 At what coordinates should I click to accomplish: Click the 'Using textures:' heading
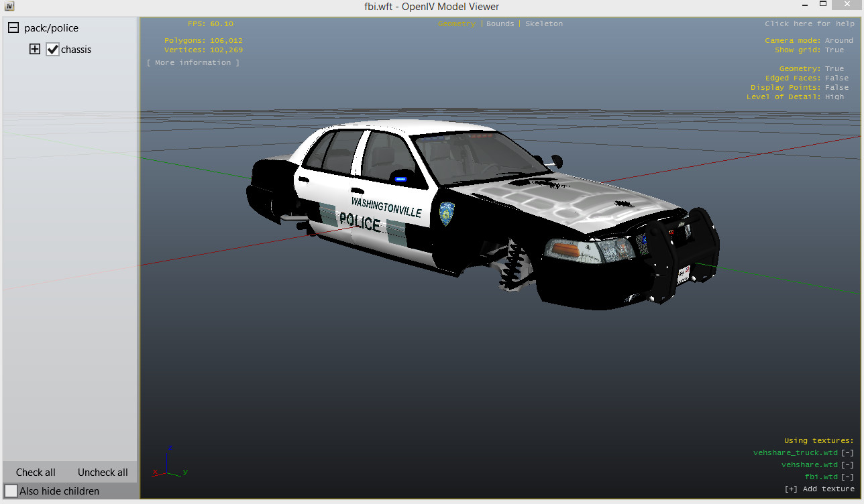819,440
